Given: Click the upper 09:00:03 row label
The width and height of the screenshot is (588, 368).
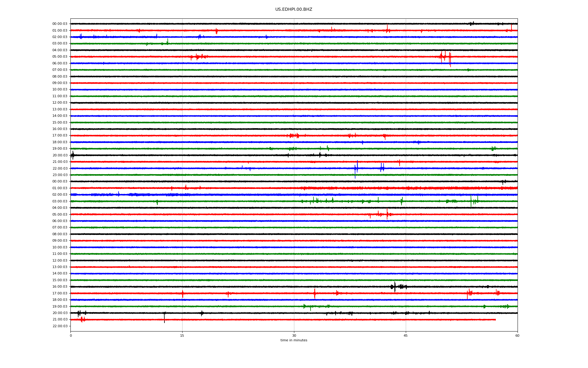Looking at the screenshot, I should [x=60, y=83].
